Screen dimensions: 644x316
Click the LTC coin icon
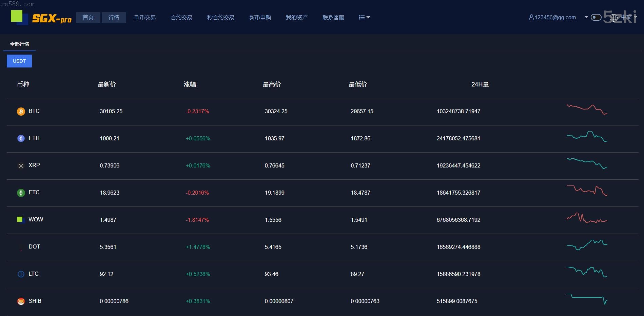[x=21, y=274]
